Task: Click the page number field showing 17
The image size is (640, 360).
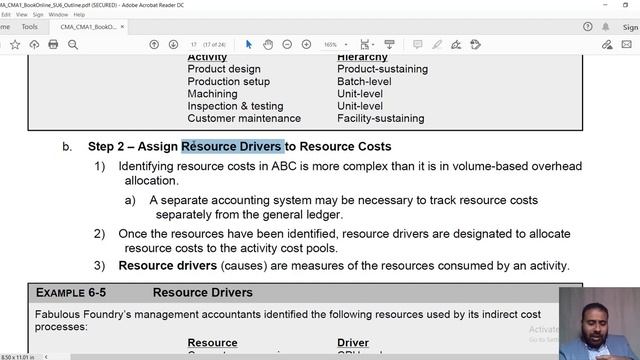Action: [x=194, y=44]
